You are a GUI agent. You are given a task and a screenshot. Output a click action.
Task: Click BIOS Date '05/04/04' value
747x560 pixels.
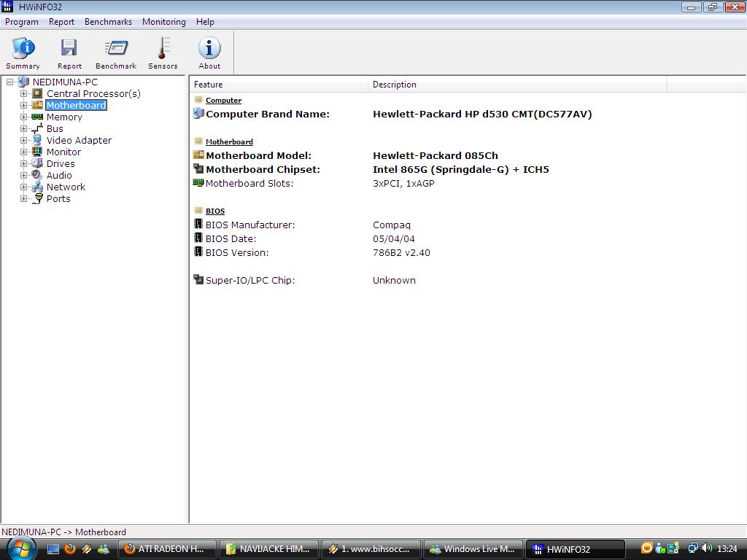point(393,239)
